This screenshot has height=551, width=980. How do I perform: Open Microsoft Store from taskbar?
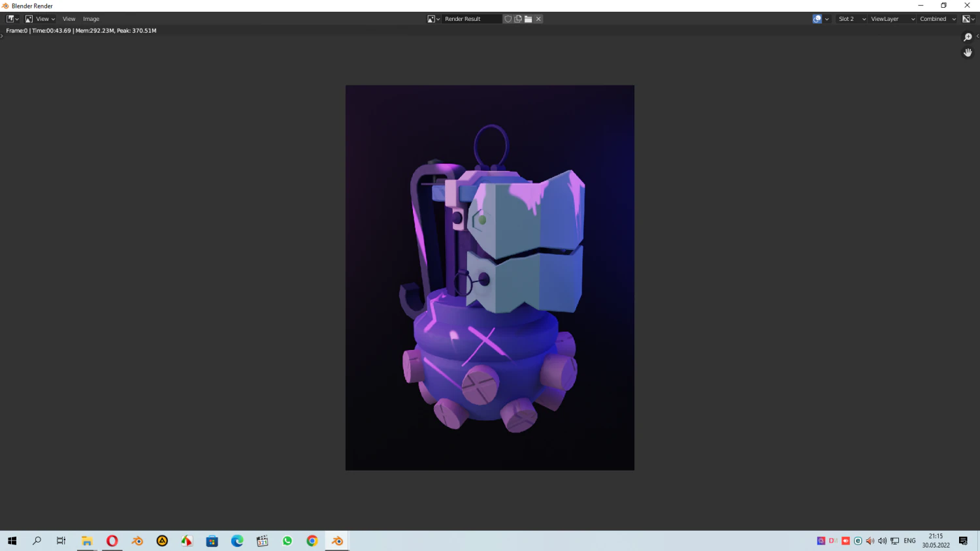pyautogui.click(x=212, y=541)
